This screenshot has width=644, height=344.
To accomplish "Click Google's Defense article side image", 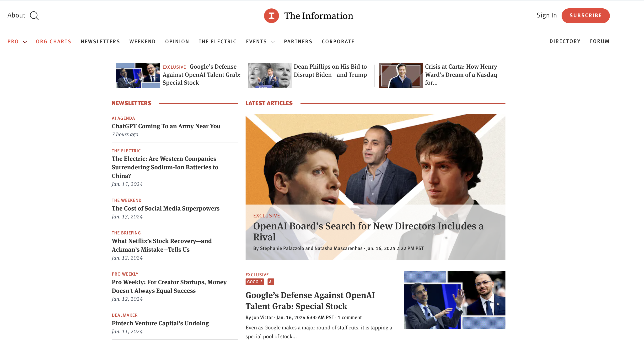I will click(x=454, y=300).
